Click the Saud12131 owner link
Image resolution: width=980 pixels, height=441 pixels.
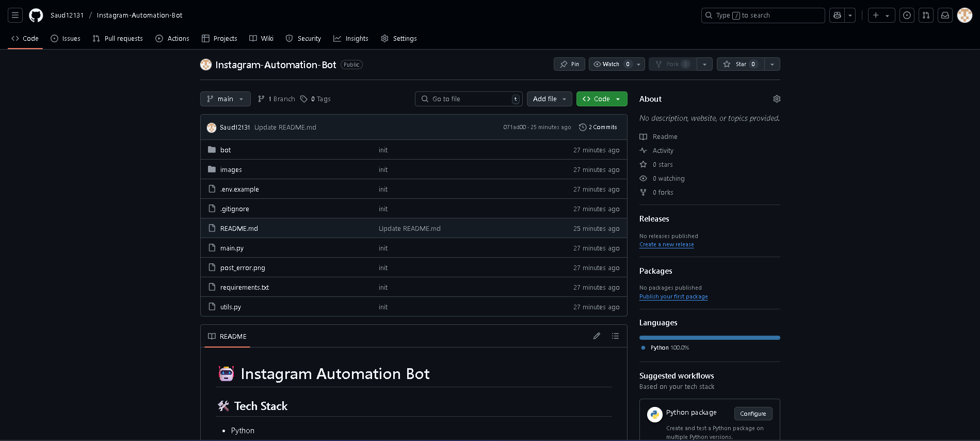67,15
